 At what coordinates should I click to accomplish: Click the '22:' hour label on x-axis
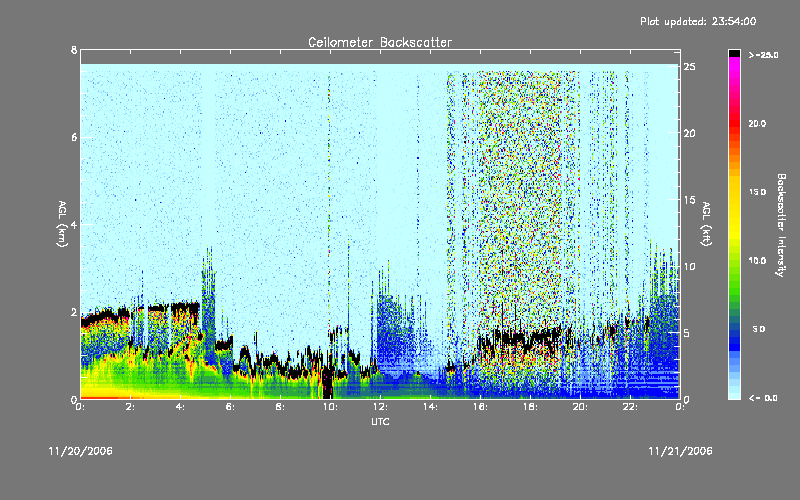[x=630, y=407]
